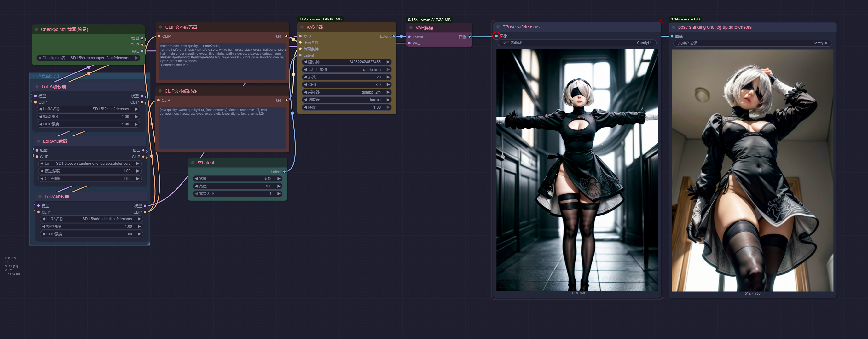Click the 空Latent node's collapse dot
Image resolution: width=868 pixels, height=339 pixels.
(x=193, y=163)
